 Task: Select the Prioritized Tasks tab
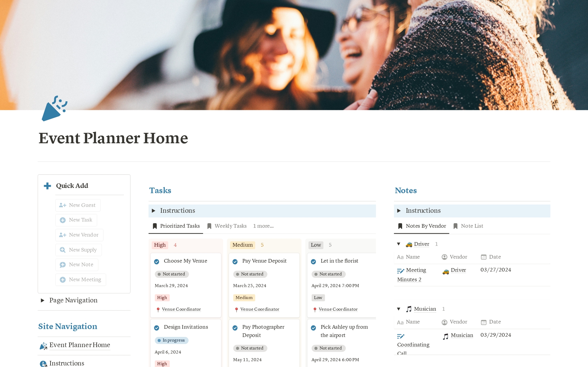click(175, 226)
